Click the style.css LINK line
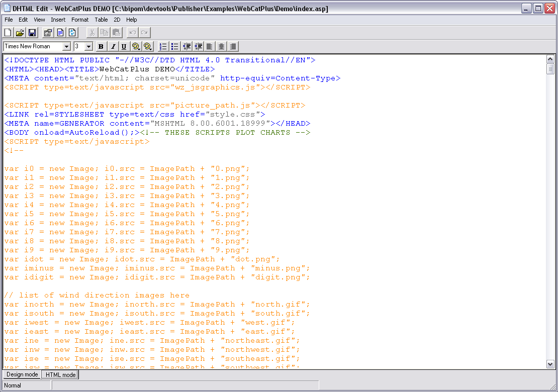This screenshot has height=392, width=558. point(135,114)
